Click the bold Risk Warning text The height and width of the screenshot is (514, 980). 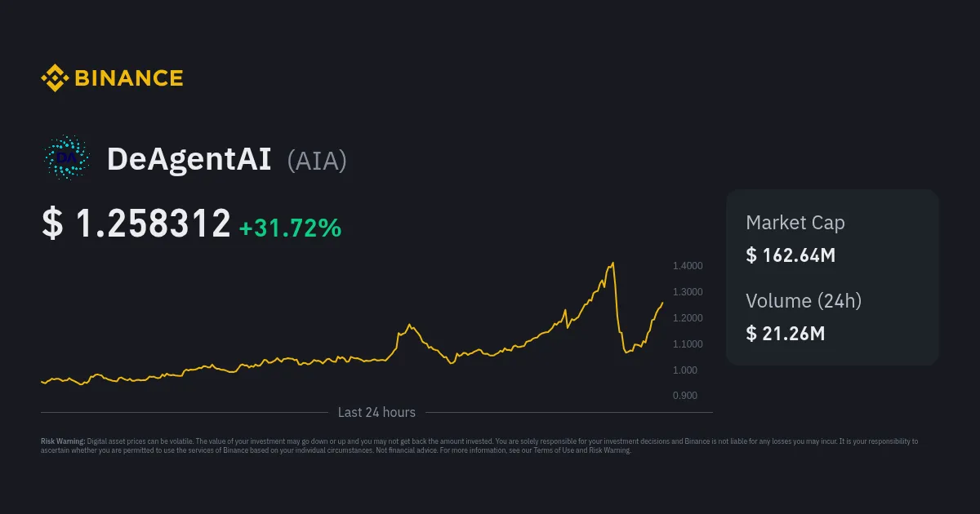63,441
